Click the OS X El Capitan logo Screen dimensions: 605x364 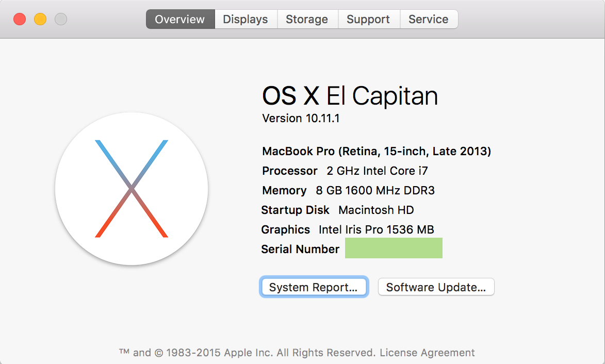132,189
